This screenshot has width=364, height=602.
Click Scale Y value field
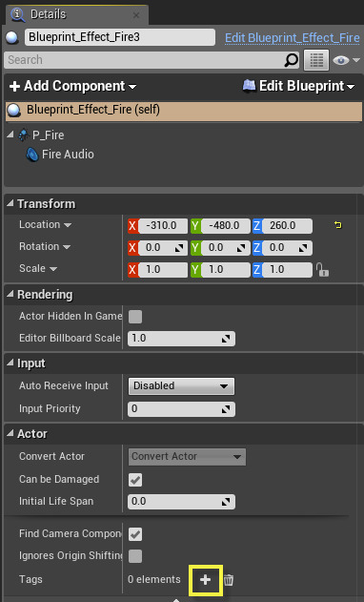tap(226, 270)
